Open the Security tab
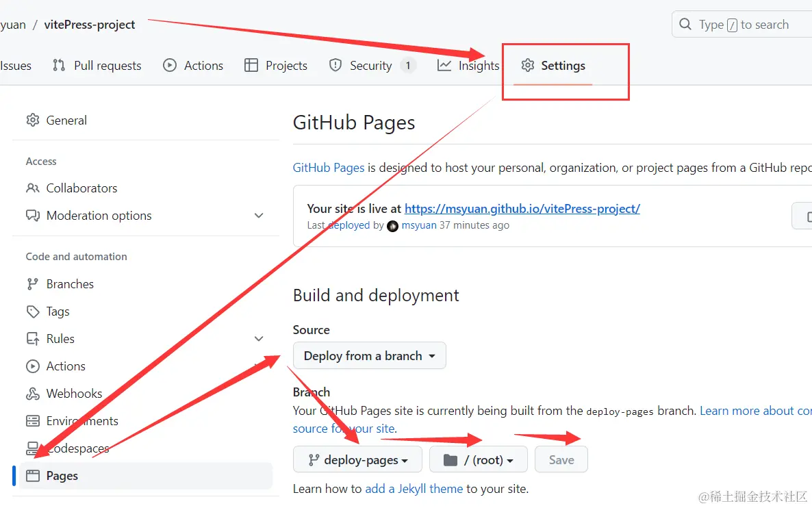 372,66
